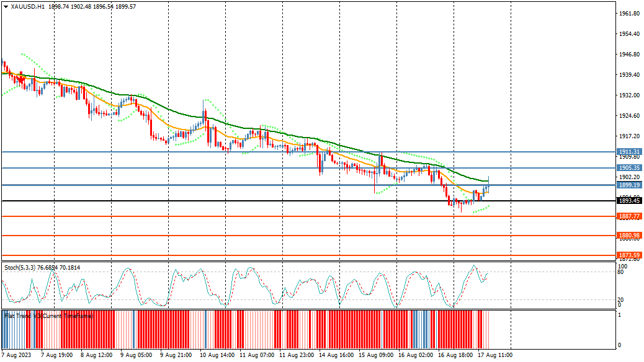Click the 9 Aug 21:00 time label

(x=176, y=355)
